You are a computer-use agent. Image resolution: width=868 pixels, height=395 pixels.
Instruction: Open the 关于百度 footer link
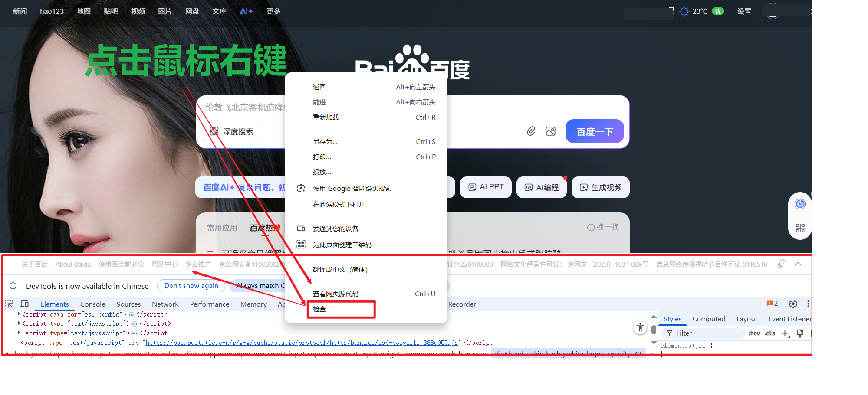click(x=34, y=264)
